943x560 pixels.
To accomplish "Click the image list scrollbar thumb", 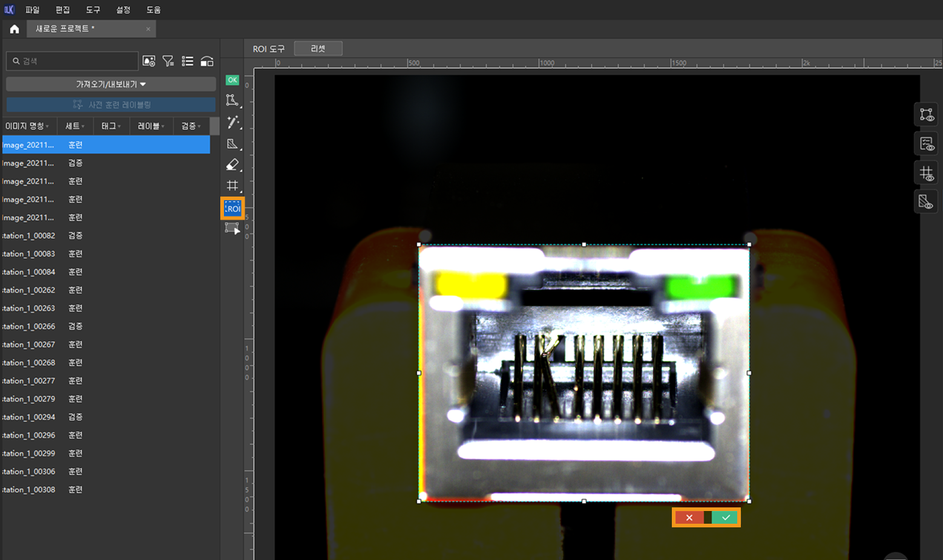I will tap(214, 126).
